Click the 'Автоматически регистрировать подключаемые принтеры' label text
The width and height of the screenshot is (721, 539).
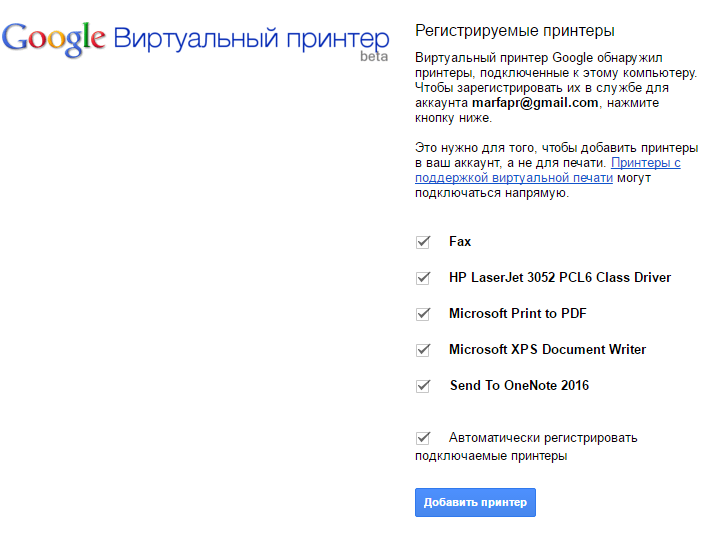point(542,438)
